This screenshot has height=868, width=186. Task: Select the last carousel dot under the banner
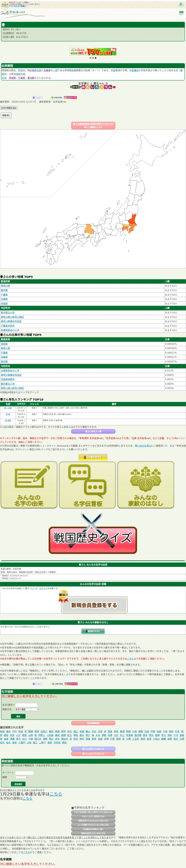pos(95,58)
